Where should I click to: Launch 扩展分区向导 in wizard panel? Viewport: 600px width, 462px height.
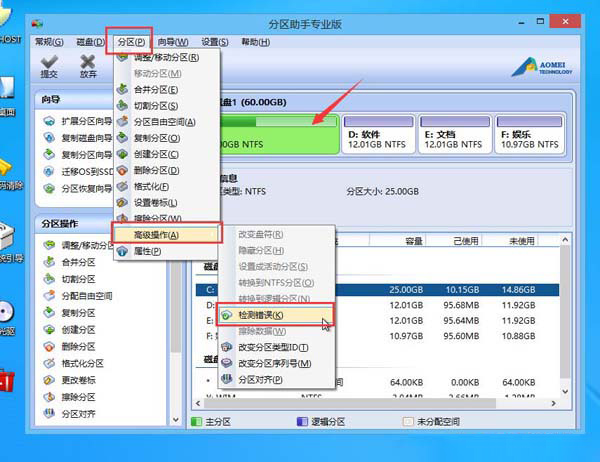77,121
